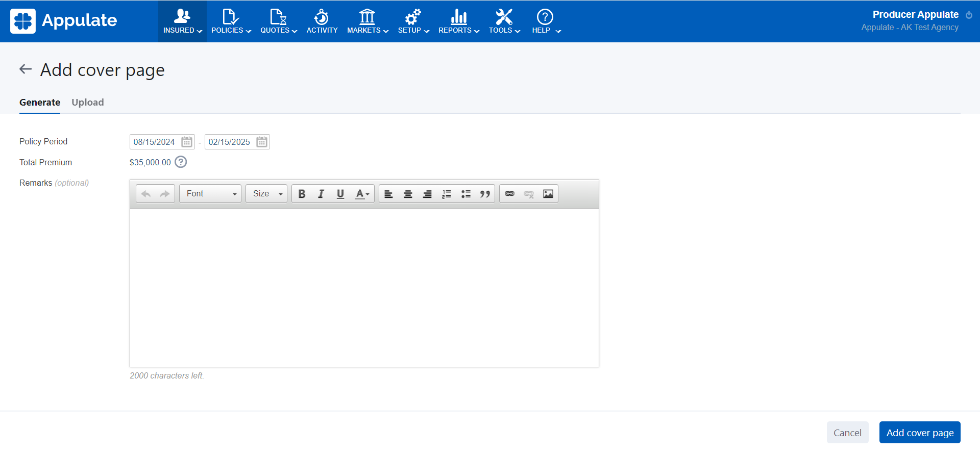This screenshot has width=980, height=454.
Task: Click the Total Premium help icon
Action: pyautogui.click(x=181, y=162)
